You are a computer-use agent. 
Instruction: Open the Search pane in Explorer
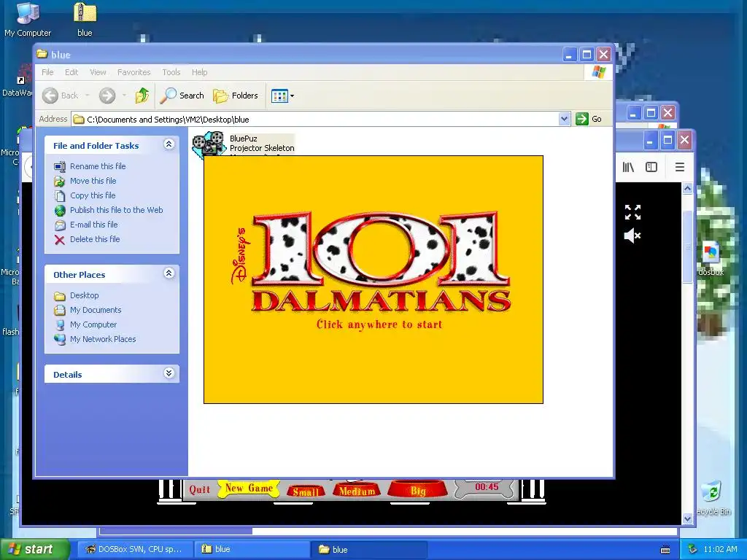pos(182,96)
